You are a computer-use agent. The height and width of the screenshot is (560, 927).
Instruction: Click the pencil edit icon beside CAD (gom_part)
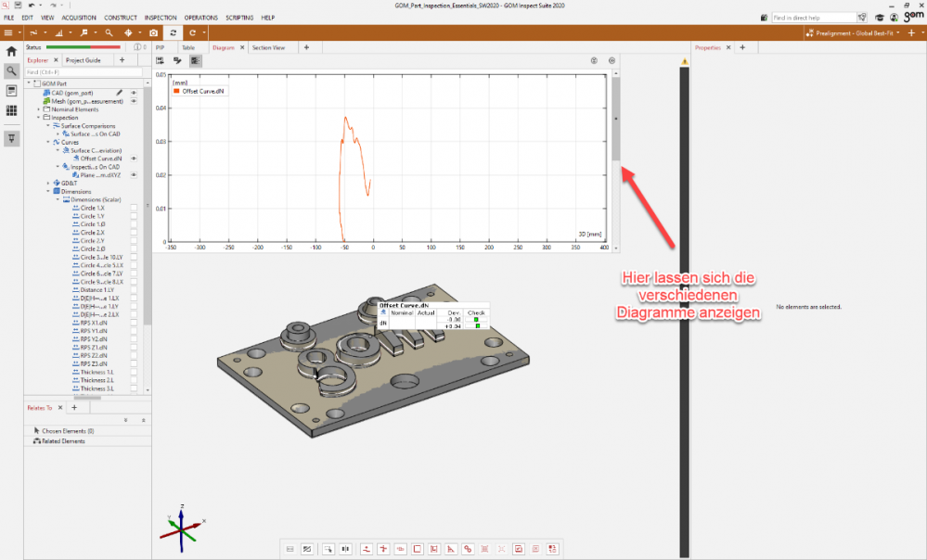click(x=120, y=93)
